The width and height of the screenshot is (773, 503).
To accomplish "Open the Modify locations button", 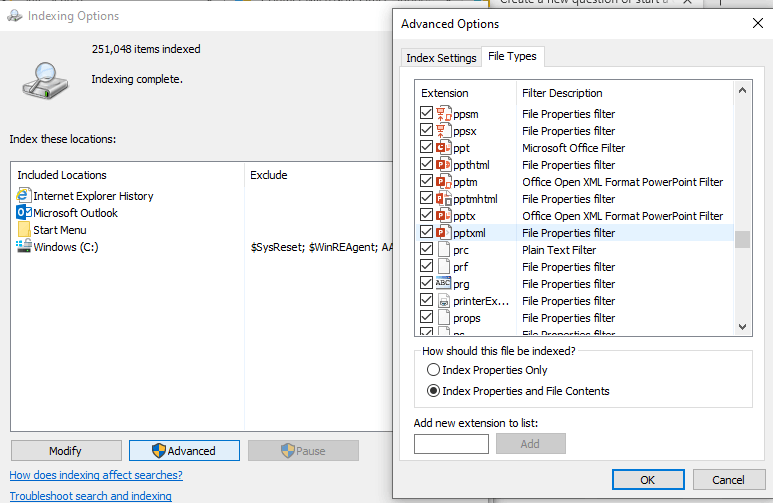I will [66, 451].
